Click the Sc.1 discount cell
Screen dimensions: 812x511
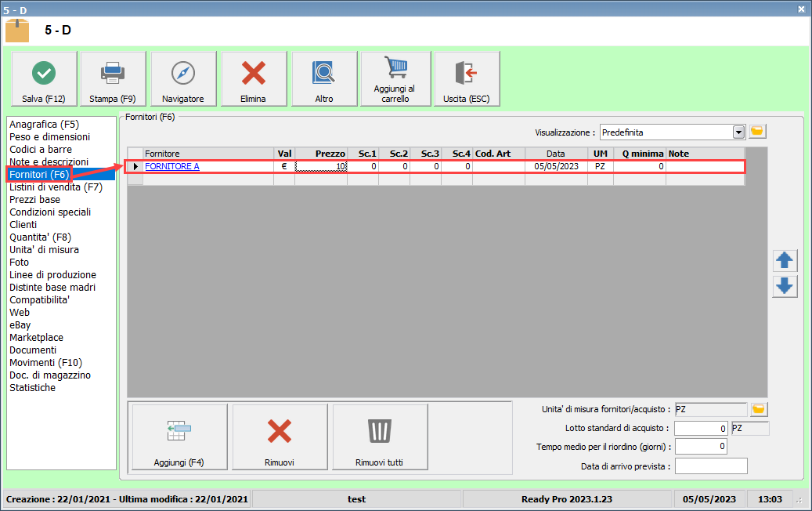point(363,166)
